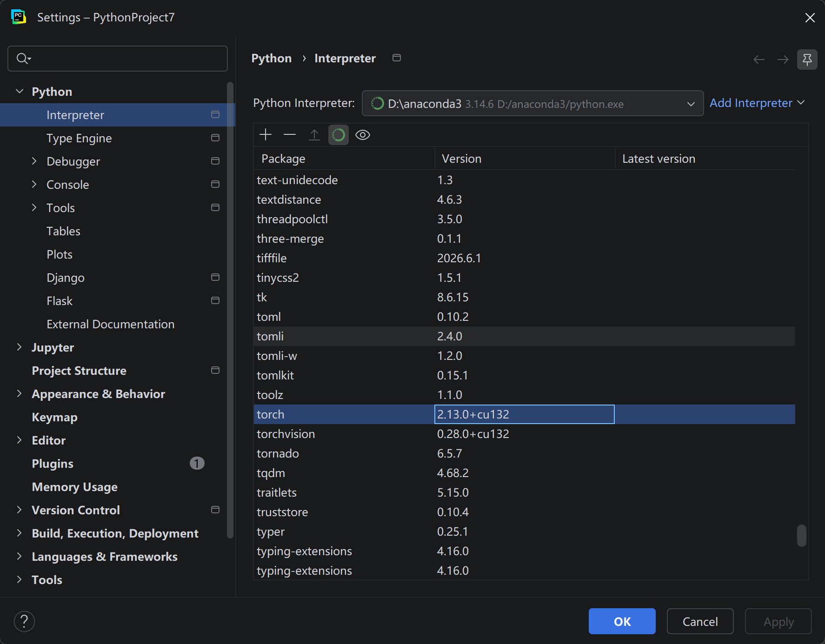Click project-level icon on Type Engine row

point(215,138)
